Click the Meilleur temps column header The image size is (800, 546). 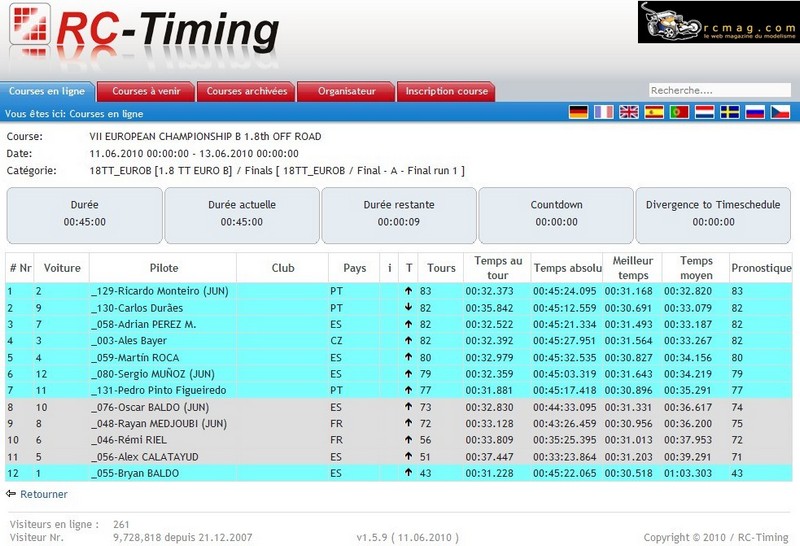click(633, 268)
